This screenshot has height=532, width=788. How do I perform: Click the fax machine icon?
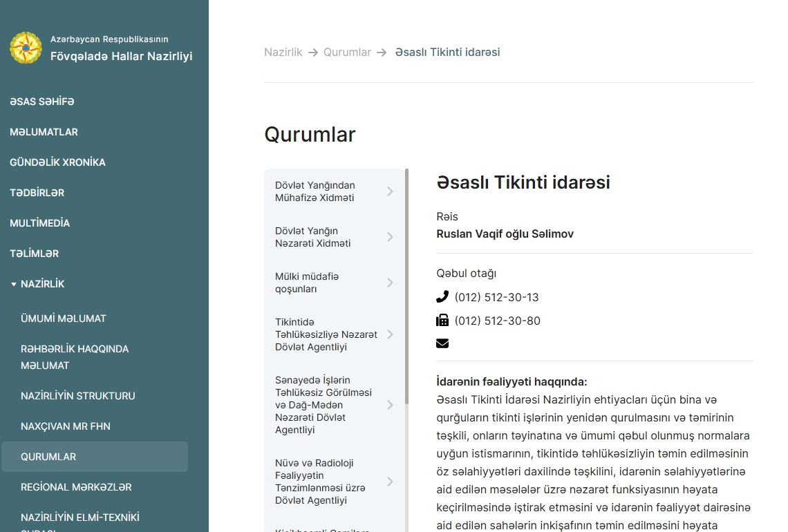pyautogui.click(x=442, y=321)
